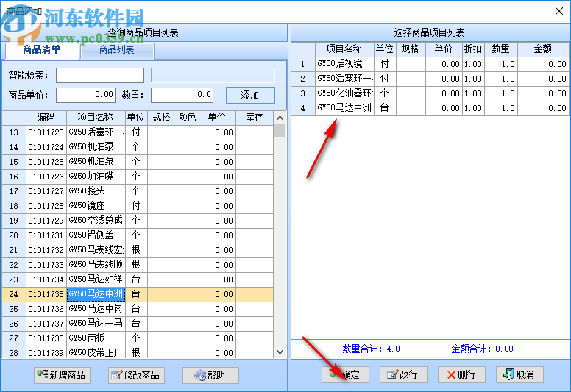571x392 pixels.
Task: Select the row with code 01011733
Action: (x=138, y=265)
